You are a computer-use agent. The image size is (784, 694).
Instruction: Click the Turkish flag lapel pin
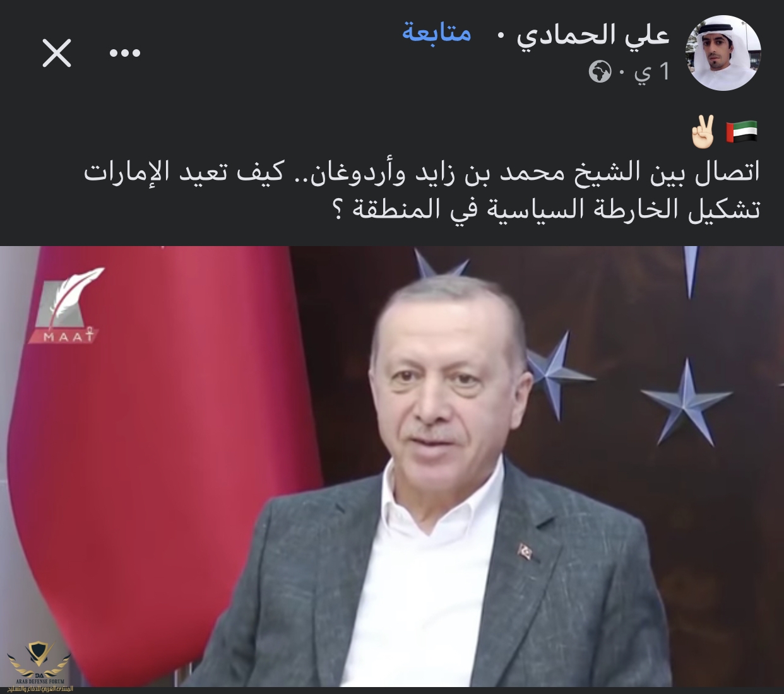(x=525, y=551)
